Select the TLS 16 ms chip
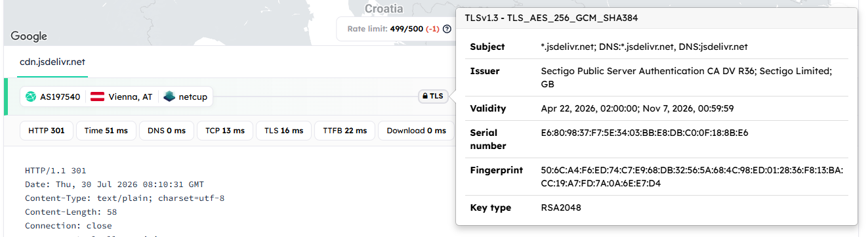Viewport: 868px width, 237px height. (x=283, y=131)
